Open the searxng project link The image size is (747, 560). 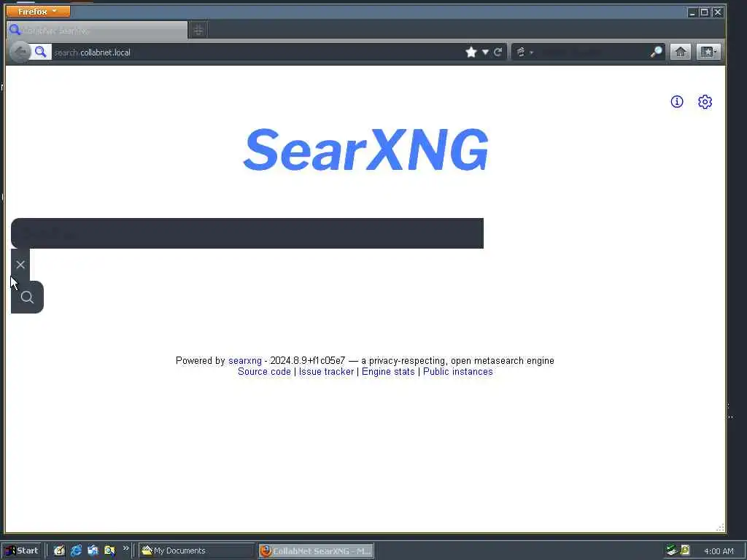(x=245, y=360)
